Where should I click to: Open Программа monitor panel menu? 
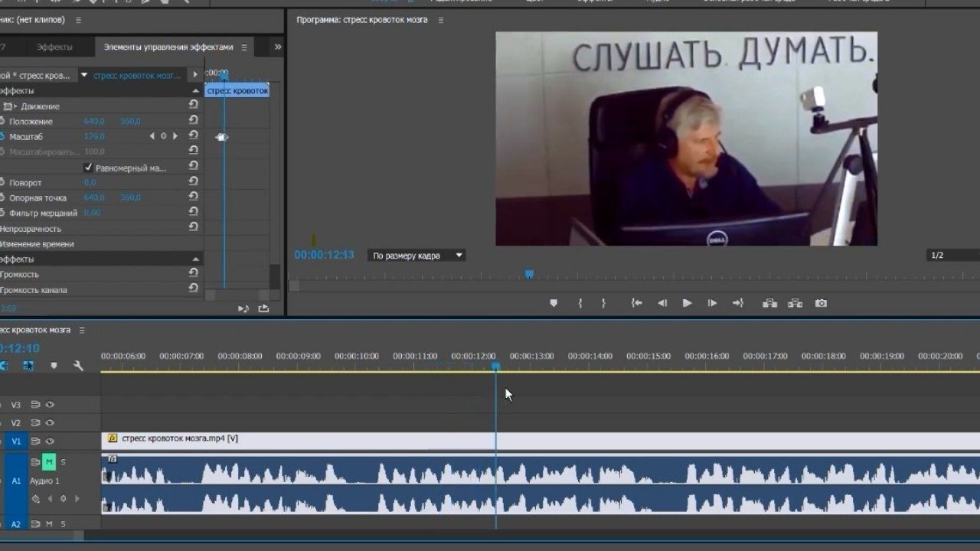[x=440, y=20]
